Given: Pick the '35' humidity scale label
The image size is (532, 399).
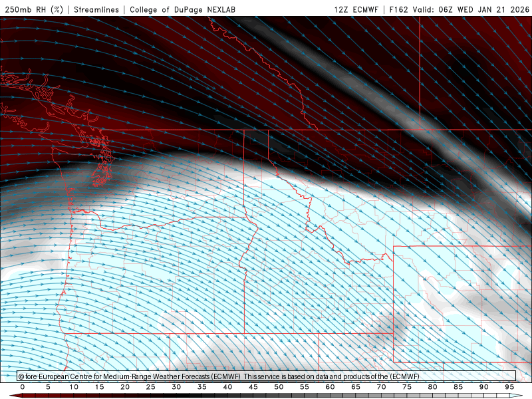Looking at the screenshot, I should [202, 387].
